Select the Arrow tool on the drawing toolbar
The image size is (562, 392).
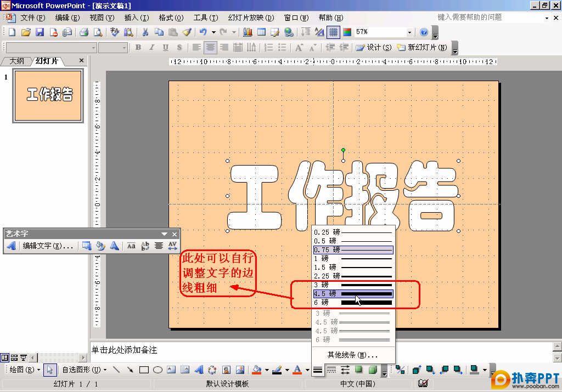pyautogui.click(x=130, y=370)
